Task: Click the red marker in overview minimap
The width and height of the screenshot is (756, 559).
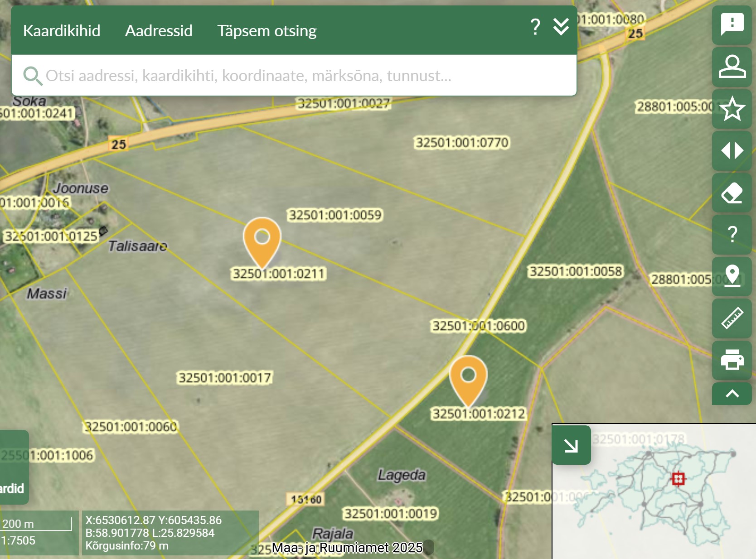Action: [678, 479]
